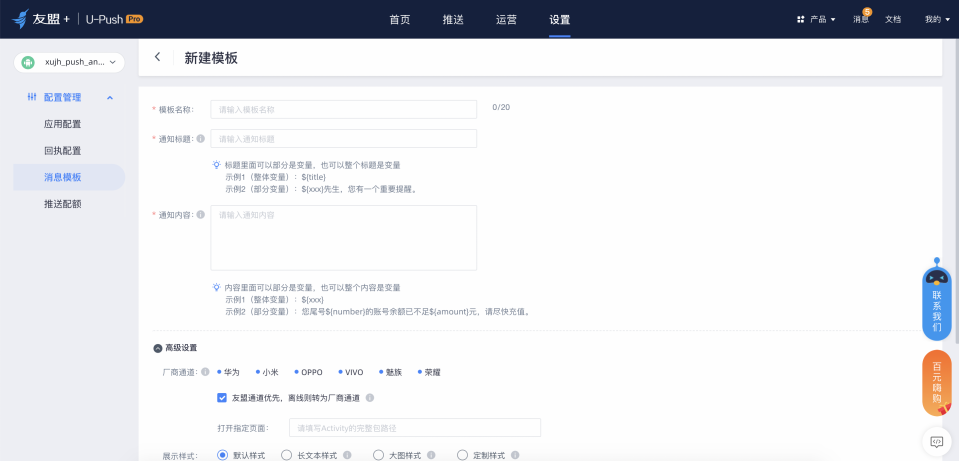This screenshot has height=461, width=959.
Task: Select the 默认样式 radio button
Action: [223, 455]
